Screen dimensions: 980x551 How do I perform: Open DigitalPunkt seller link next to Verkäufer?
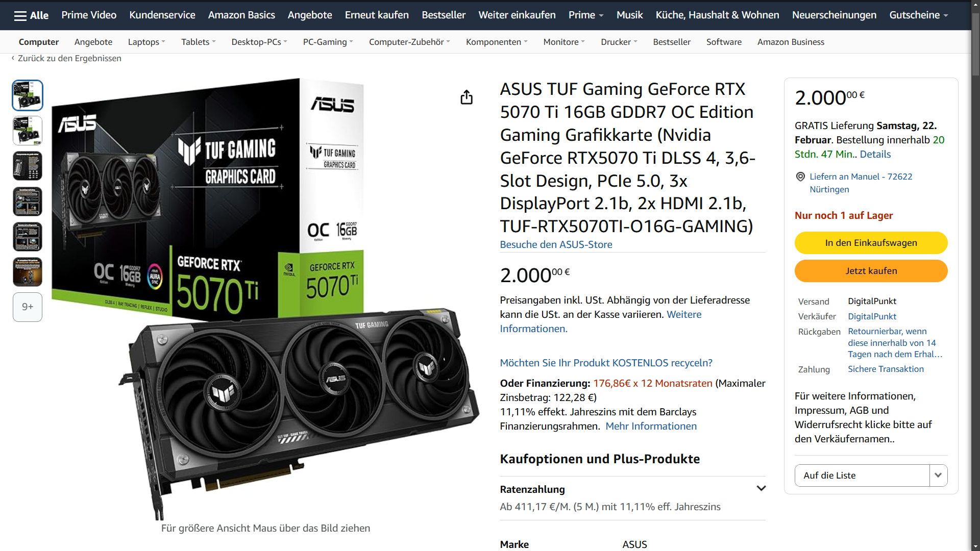872,316
